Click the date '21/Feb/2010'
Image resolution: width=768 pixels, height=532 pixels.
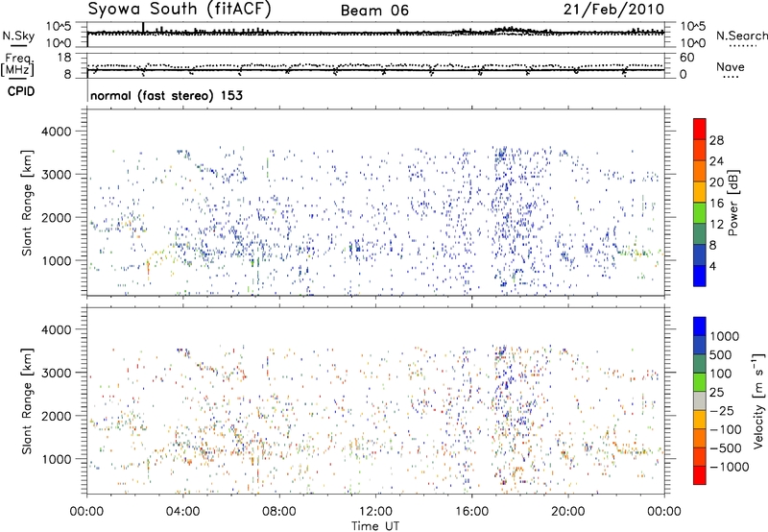coord(613,10)
